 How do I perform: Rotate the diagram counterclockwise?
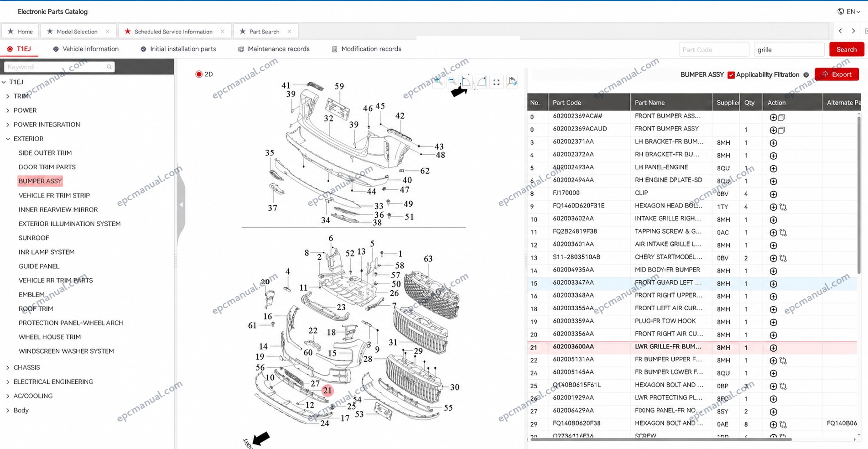466,81
